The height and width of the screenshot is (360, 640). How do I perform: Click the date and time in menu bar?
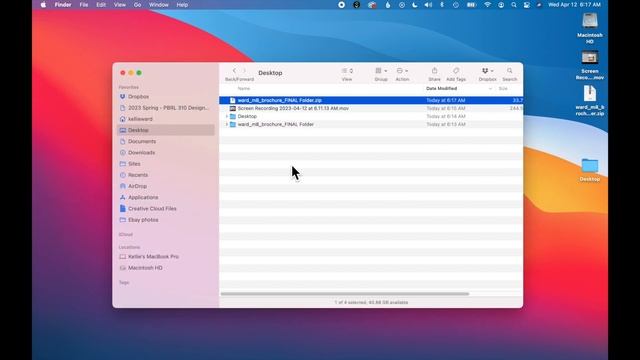(574, 5)
